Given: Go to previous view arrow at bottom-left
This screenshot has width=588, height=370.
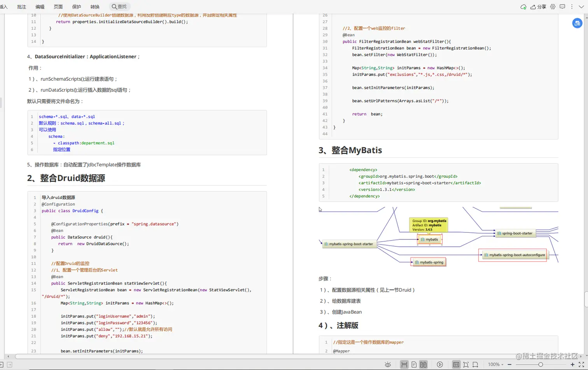Looking at the screenshot, I should pos(2,365).
